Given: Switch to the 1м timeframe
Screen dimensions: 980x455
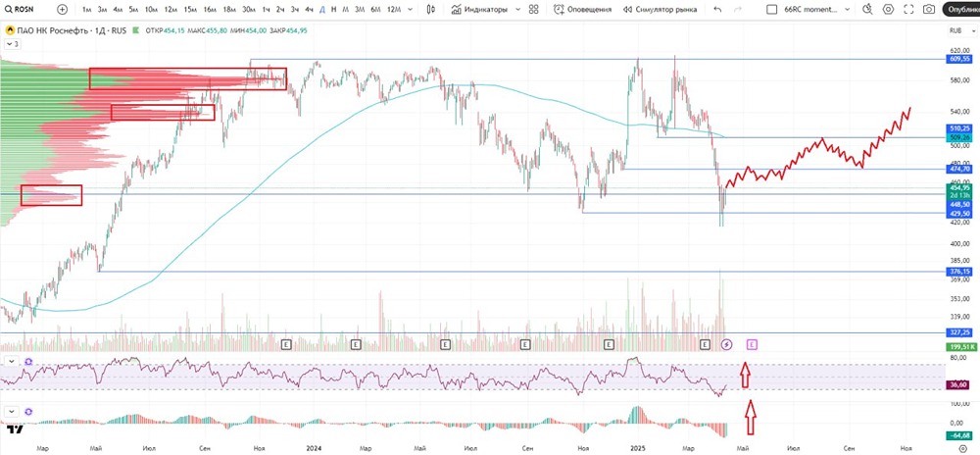Looking at the screenshot, I should click(86, 10).
